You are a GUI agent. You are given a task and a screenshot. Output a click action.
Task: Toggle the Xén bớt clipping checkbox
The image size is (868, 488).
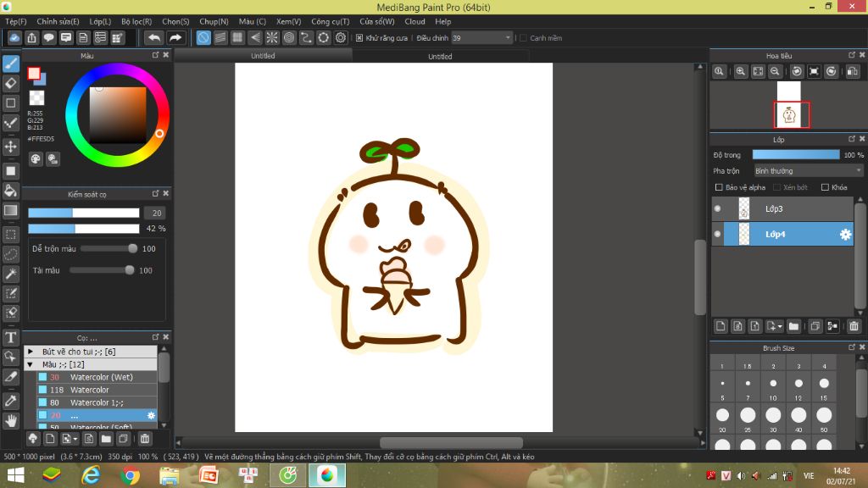776,187
